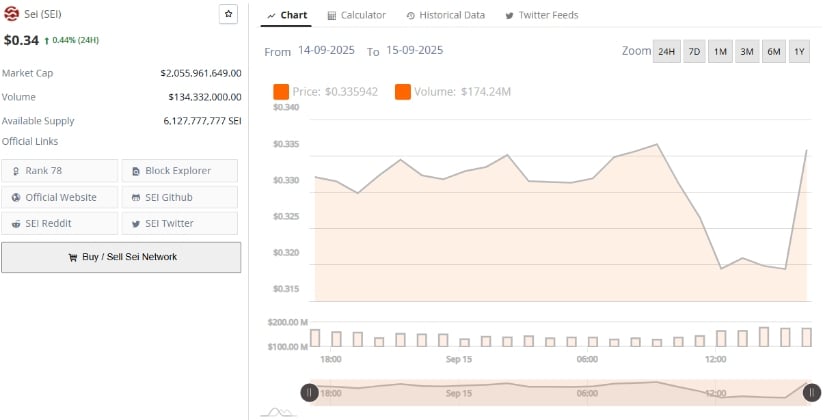The height and width of the screenshot is (420, 825).
Task: View the Twitter Feeds tab
Action: [542, 15]
